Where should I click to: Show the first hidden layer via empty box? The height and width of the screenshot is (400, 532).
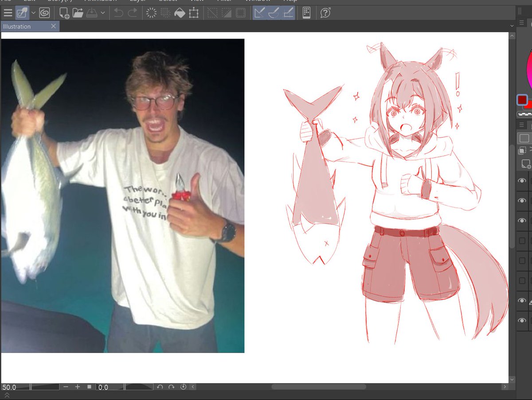[x=522, y=241]
